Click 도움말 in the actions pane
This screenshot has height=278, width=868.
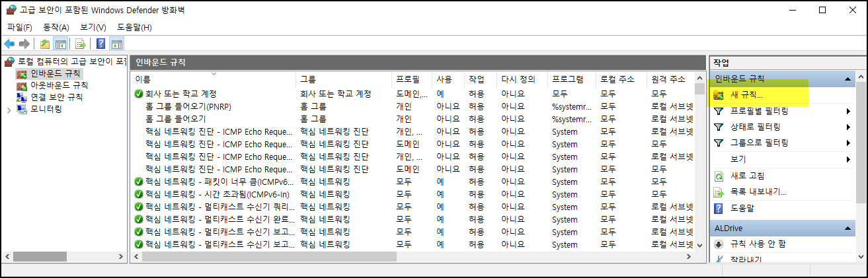742,208
